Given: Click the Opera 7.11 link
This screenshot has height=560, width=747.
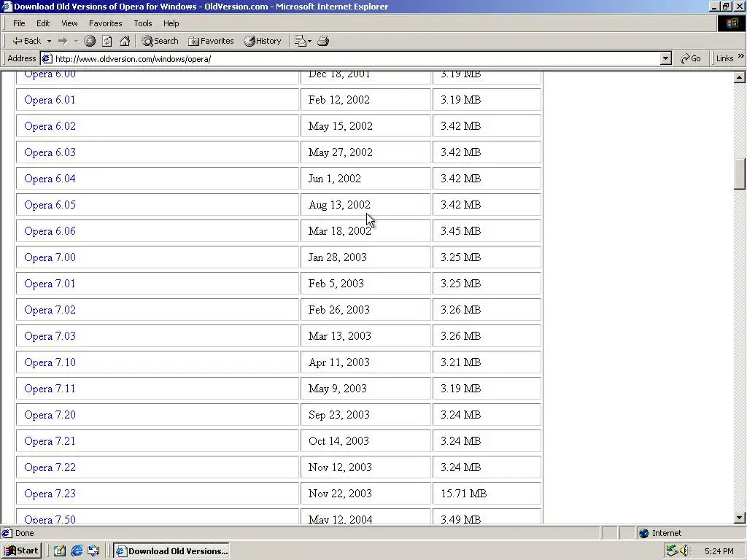Looking at the screenshot, I should coord(50,389).
